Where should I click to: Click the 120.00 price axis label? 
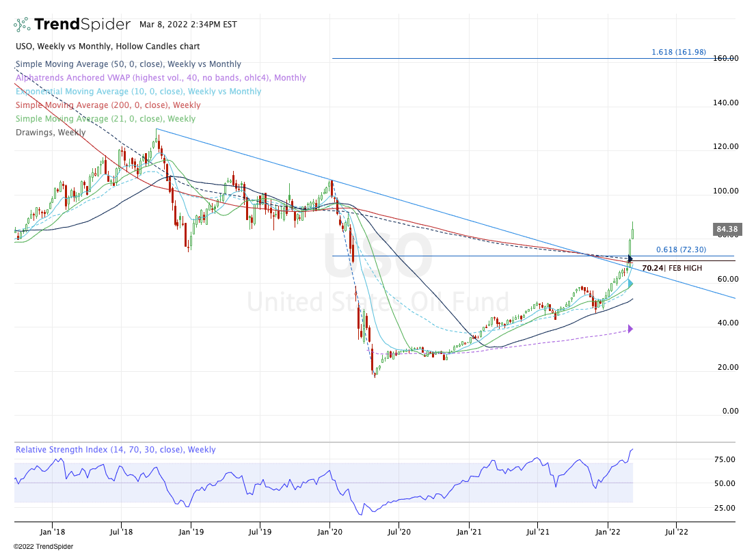(x=726, y=146)
